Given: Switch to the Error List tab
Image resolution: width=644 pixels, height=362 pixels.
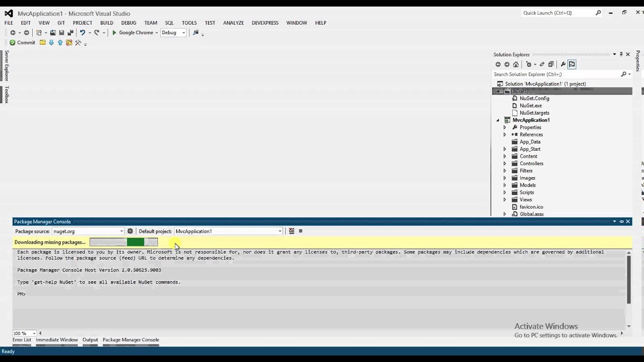Looking at the screenshot, I should (x=22, y=340).
